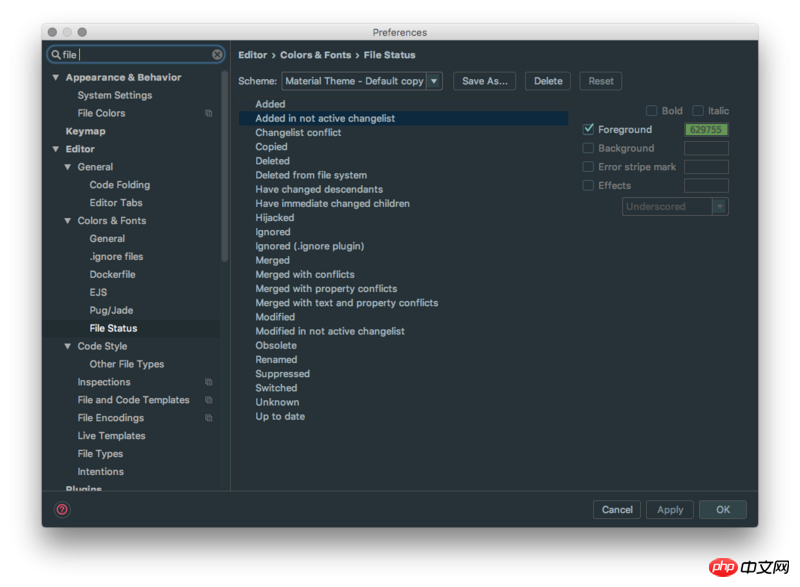Click the Save As... button

pos(484,81)
